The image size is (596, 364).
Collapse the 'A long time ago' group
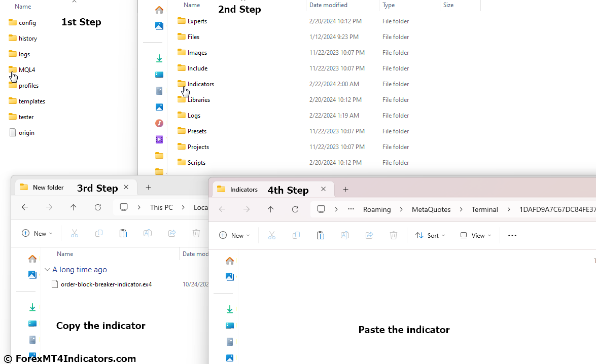(47, 270)
